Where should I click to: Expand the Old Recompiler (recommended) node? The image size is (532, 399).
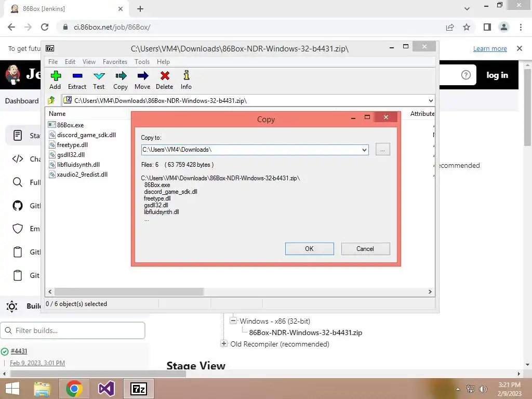[x=223, y=344]
